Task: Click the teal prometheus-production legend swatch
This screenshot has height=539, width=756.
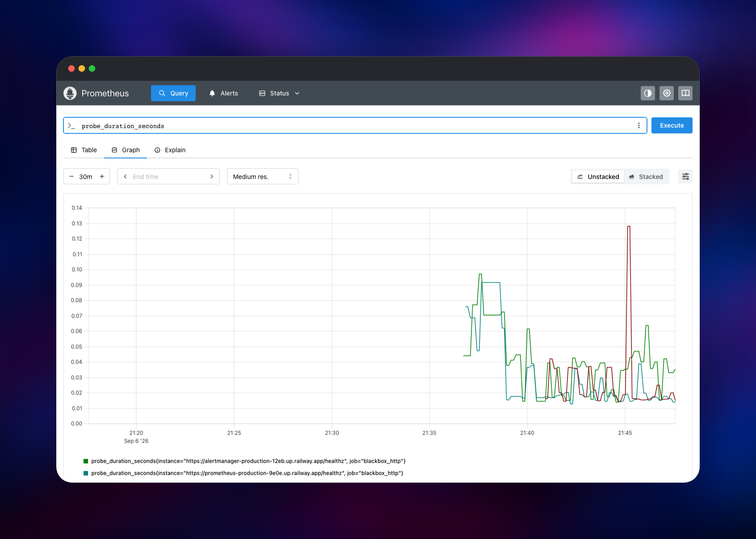Action: coord(86,473)
